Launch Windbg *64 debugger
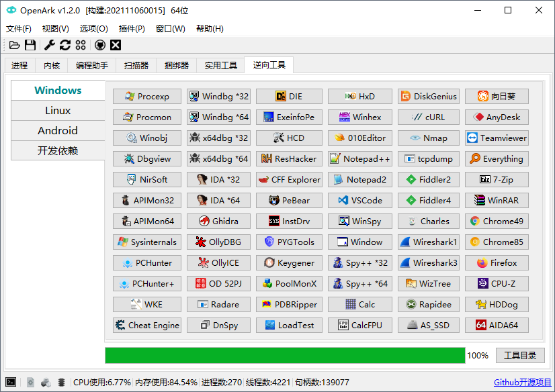The width and height of the screenshot is (555, 392). click(x=219, y=117)
